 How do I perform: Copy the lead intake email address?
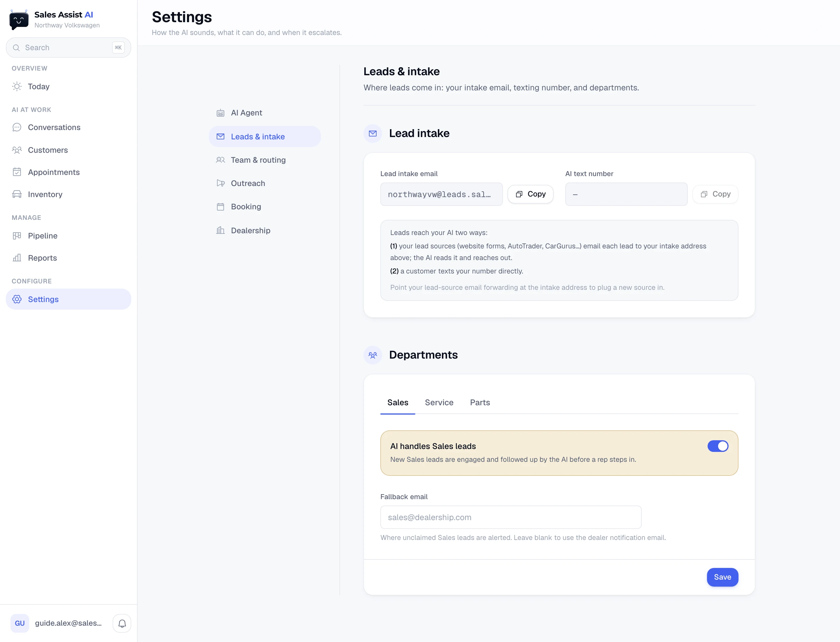pyautogui.click(x=530, y=194)
